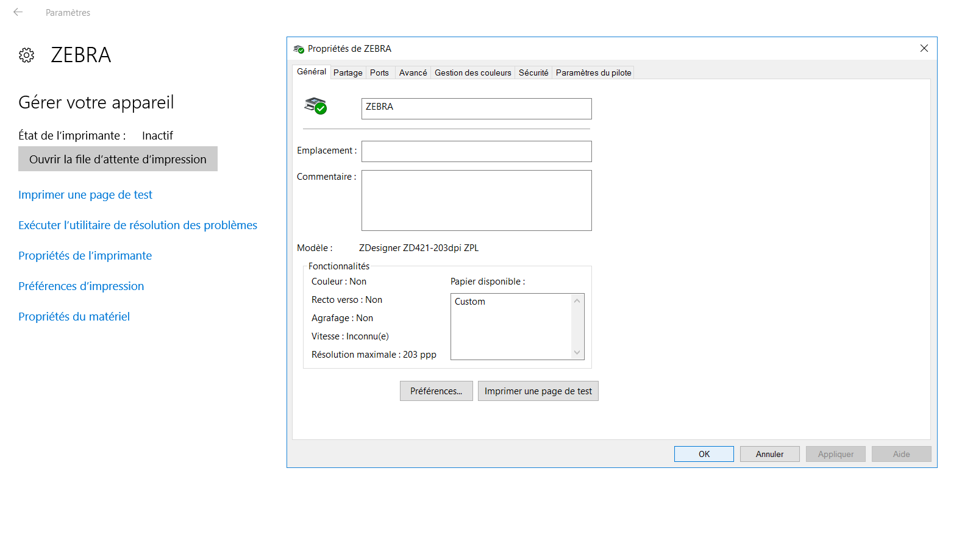976x560 pixels.
Task: Open the Ports tab
Action: pyautogui.click(x=379, y=73)
